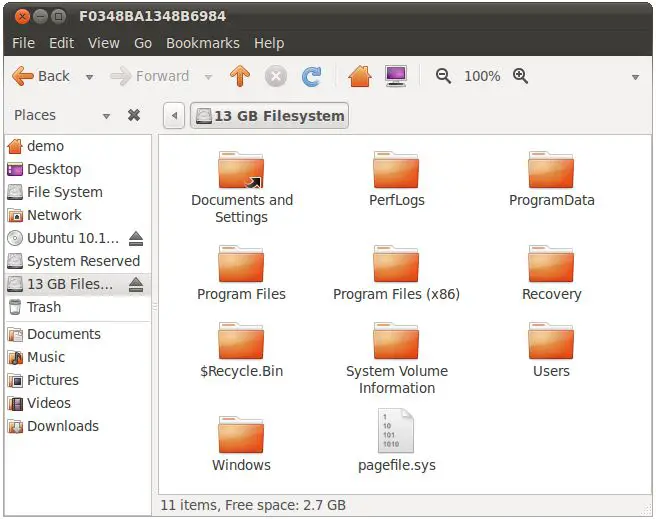Open the Bookmarks menu
Viewport: 656px width, 519px height.
pos(202,43)
